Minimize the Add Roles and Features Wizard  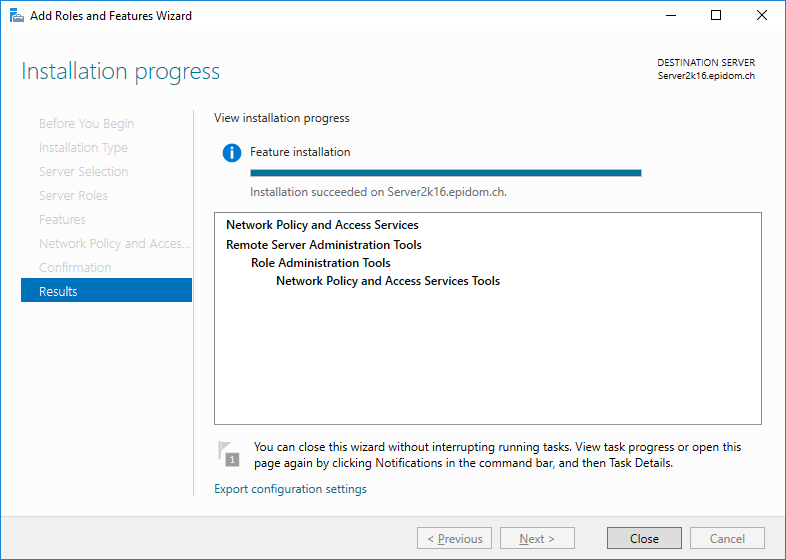(671, 16)
